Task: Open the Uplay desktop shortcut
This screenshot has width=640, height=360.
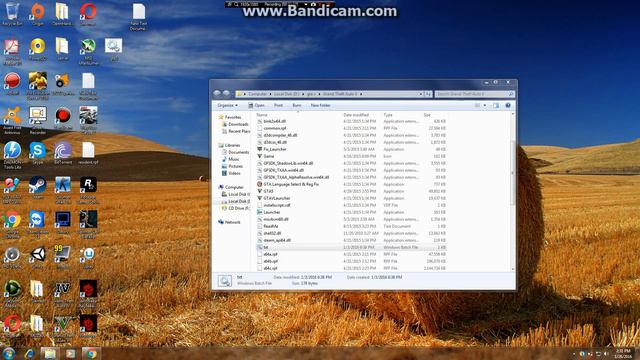Action: tap(88, 257)
